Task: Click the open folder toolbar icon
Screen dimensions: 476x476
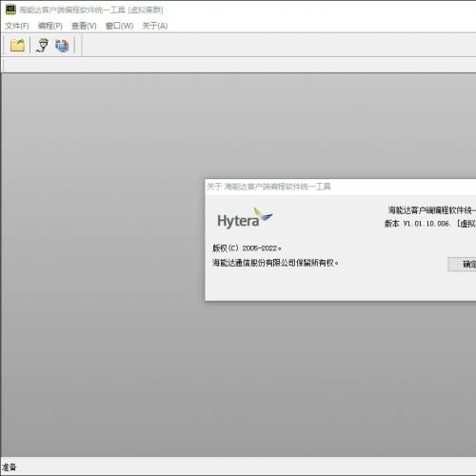Action: click(x=17, y=46)
